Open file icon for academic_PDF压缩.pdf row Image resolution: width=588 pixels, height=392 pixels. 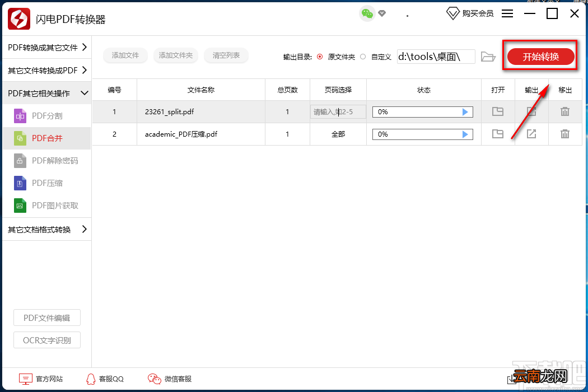[x=498, y=134]
